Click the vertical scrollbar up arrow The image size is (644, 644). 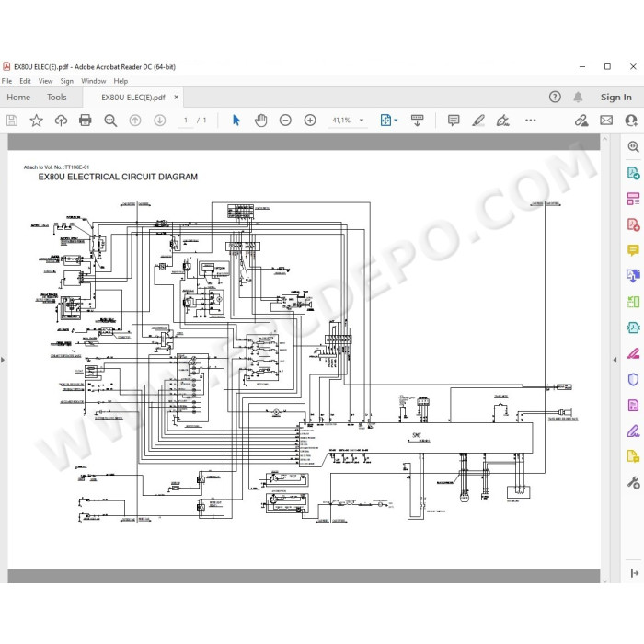(604, 139)
